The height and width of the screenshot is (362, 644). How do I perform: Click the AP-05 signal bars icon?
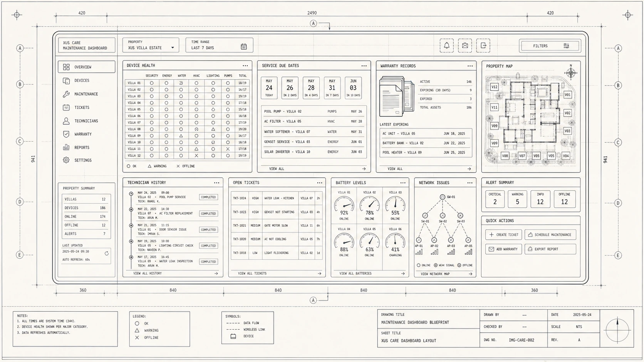(468, 252)
